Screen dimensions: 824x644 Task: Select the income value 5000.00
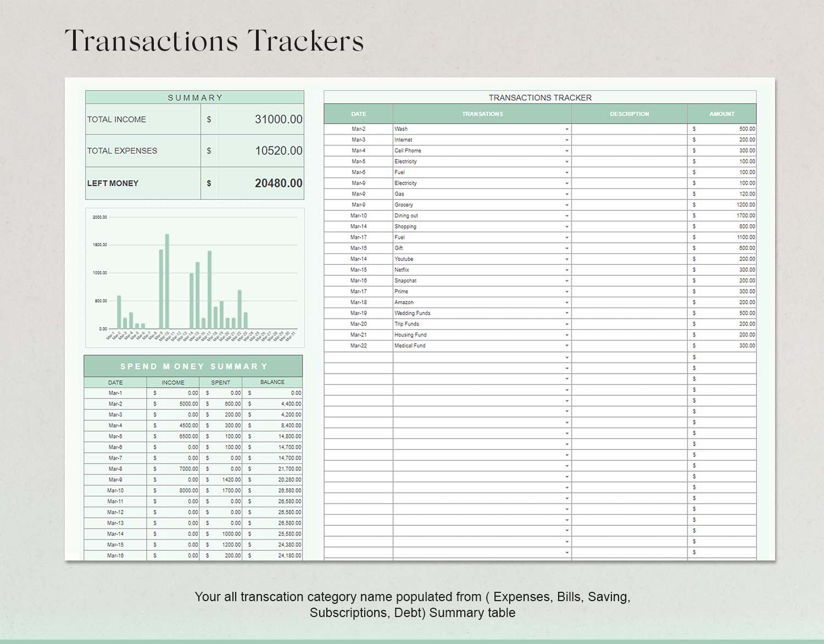click(188, 404)
